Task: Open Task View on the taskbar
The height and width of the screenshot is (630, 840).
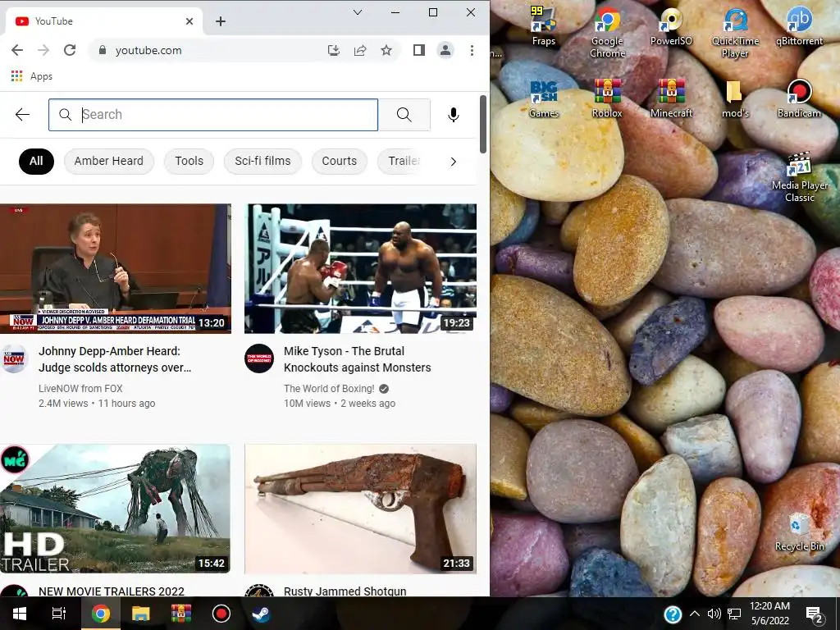Action: click(59, 614)
